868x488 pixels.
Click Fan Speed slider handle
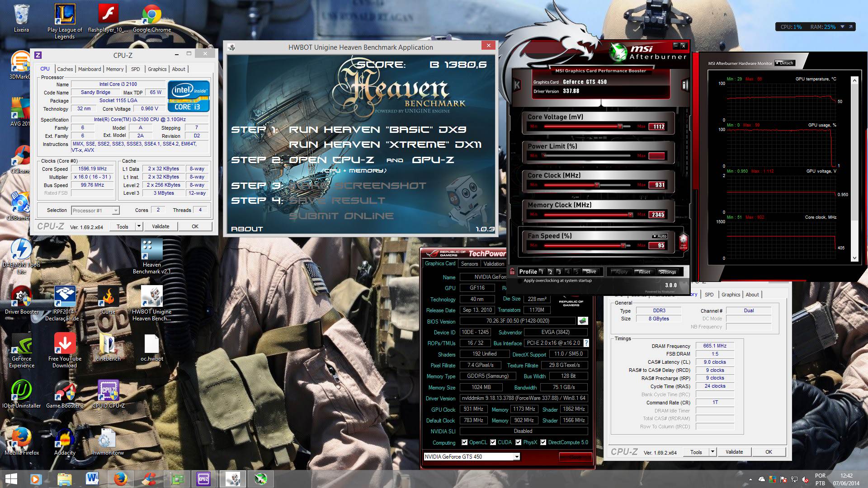[x=623, y=245]
